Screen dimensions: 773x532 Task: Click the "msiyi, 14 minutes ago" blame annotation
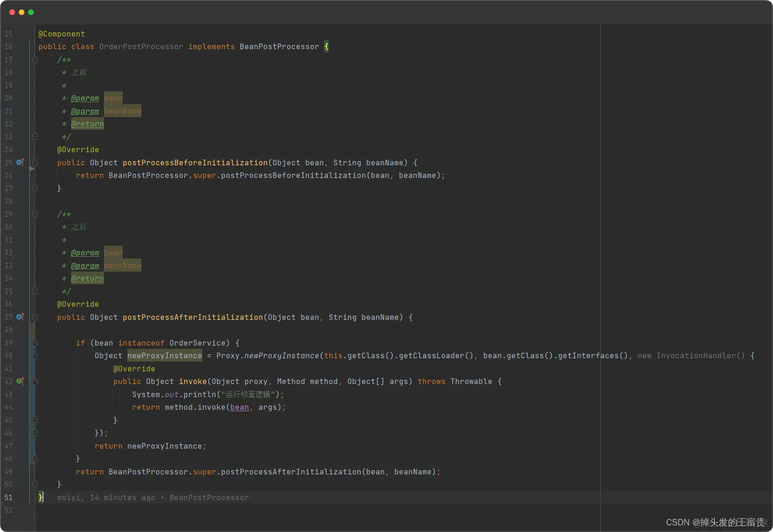click(x=106, y=498)
